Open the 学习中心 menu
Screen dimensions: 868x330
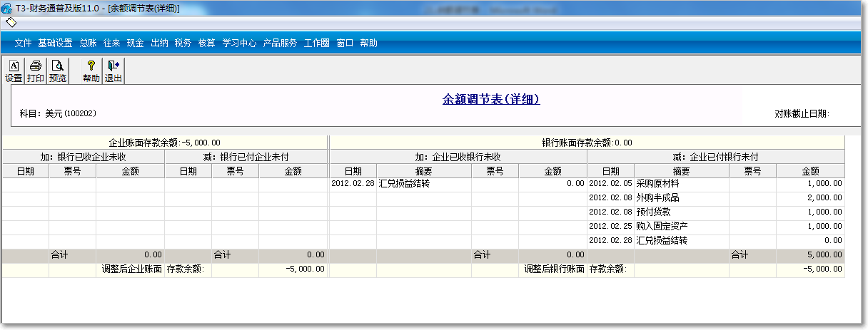[239, 43]
